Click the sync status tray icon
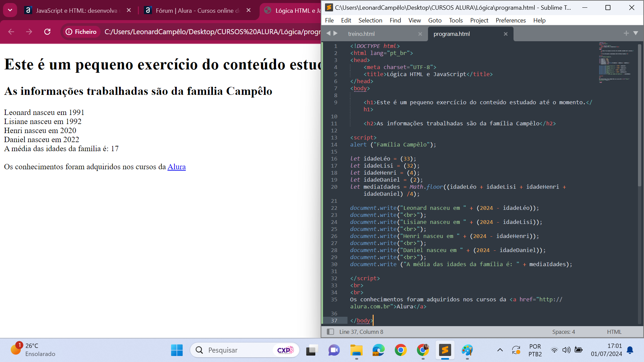Viewport: 644px width, 362px height. [x=516, y=350]
